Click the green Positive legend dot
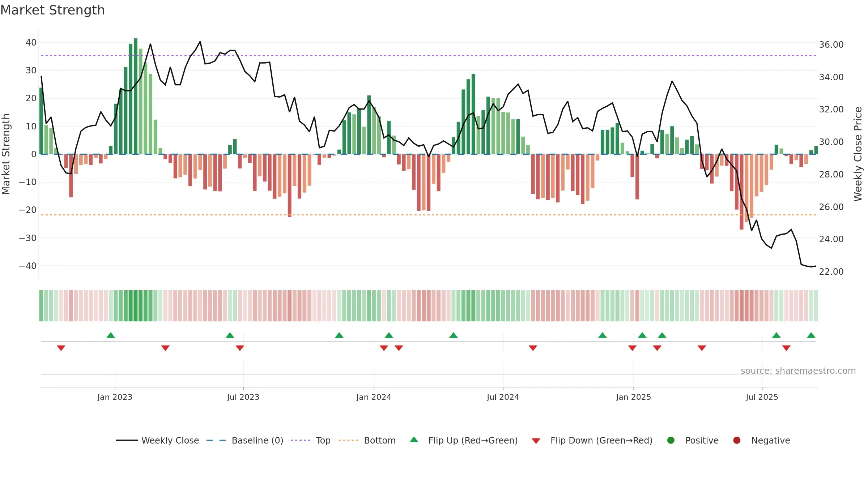868x488 pixels. (x=671, y=440)
